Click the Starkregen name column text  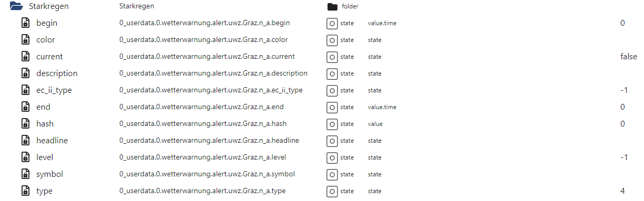(137, 6)
